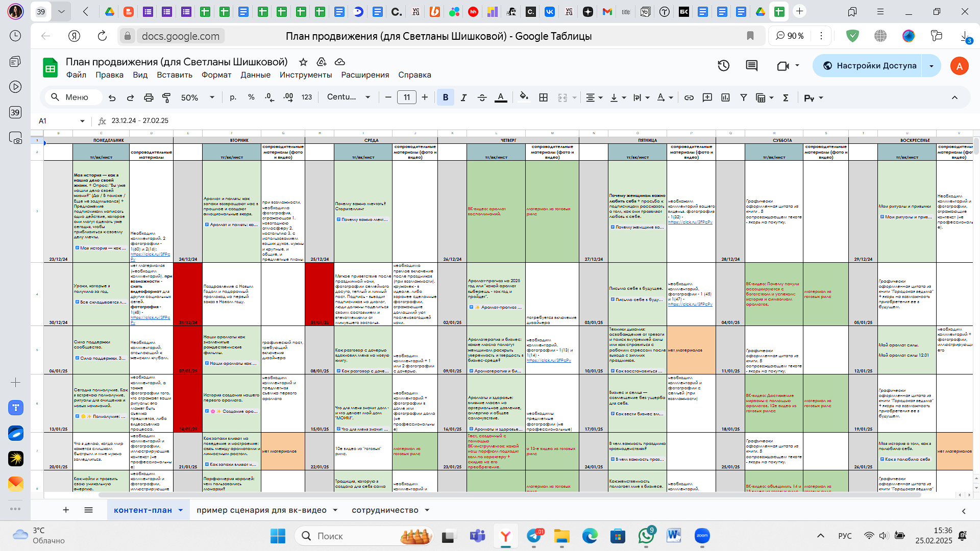Open контент-план sheet tab arrow menu
980x551 pixels.
coord(181,510)
